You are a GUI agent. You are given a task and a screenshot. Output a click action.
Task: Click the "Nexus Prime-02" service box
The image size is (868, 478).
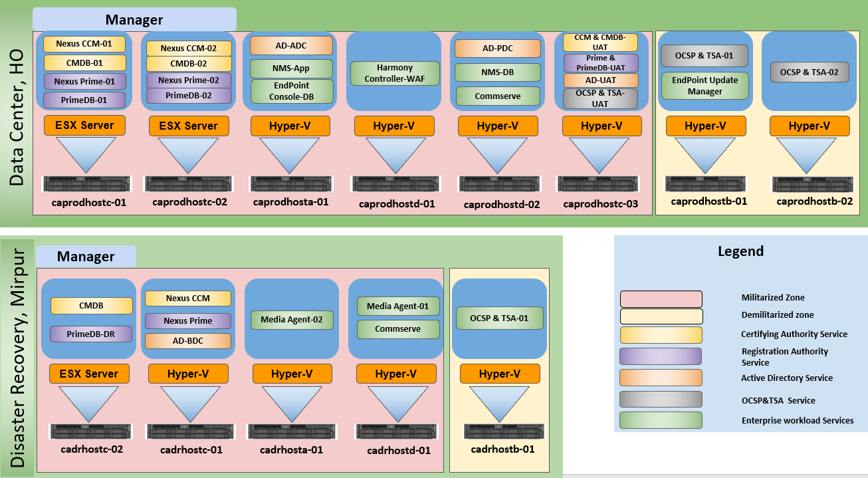click(x=189, y=80)
